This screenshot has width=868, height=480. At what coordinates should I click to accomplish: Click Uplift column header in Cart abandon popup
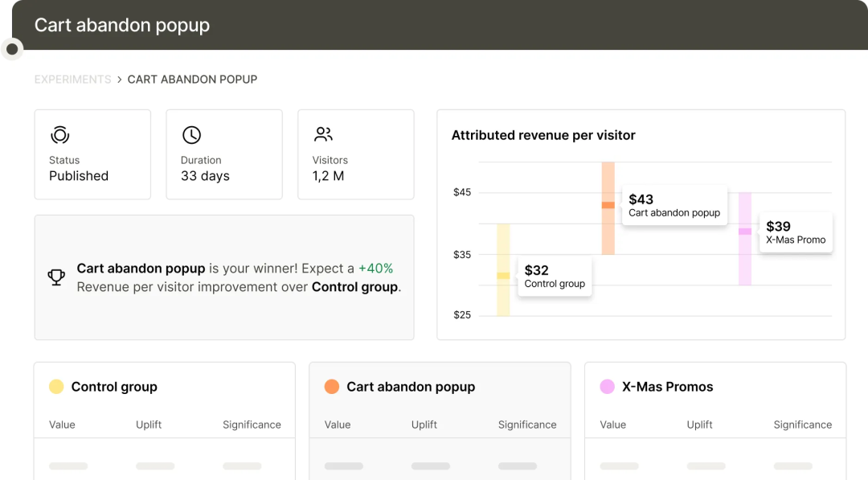(424, 425)
